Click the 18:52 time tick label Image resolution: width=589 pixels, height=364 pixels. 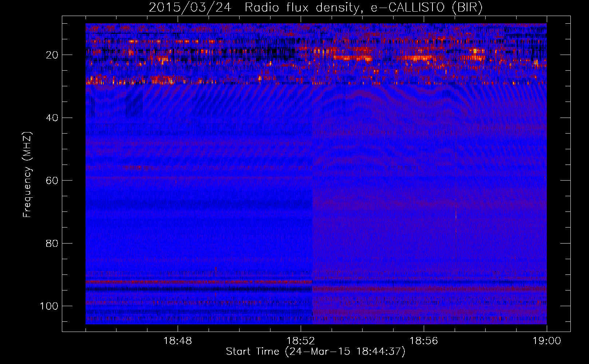(x=301, y=341)
